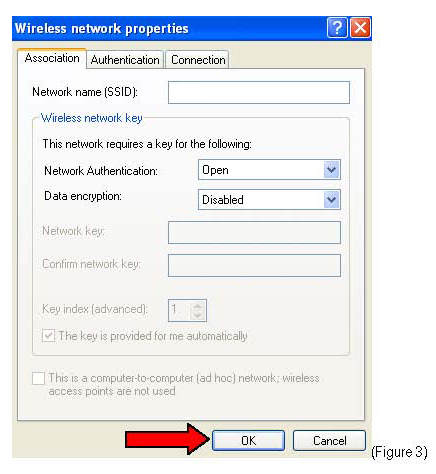Click the Confirm network key field

[x=254, y=265]
